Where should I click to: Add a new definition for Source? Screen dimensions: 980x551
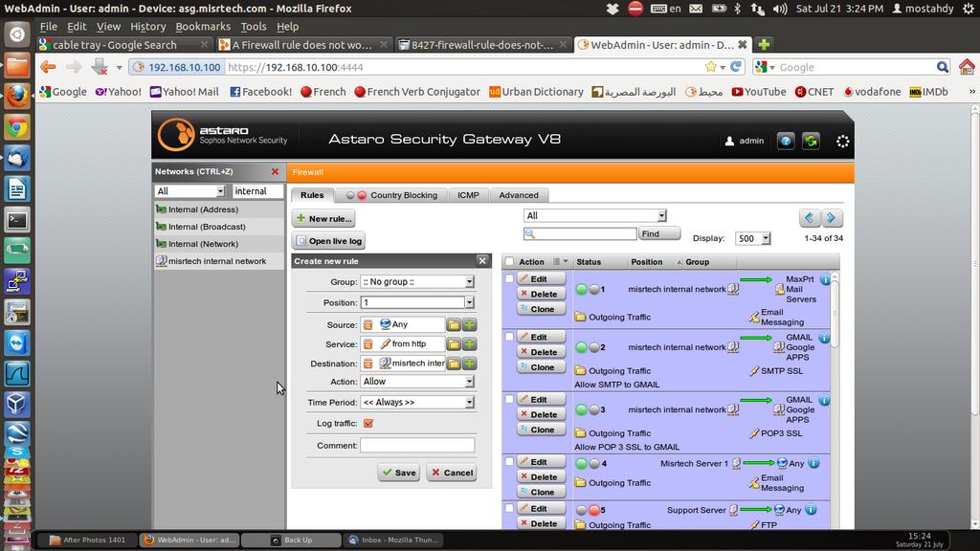click(469, 325)
